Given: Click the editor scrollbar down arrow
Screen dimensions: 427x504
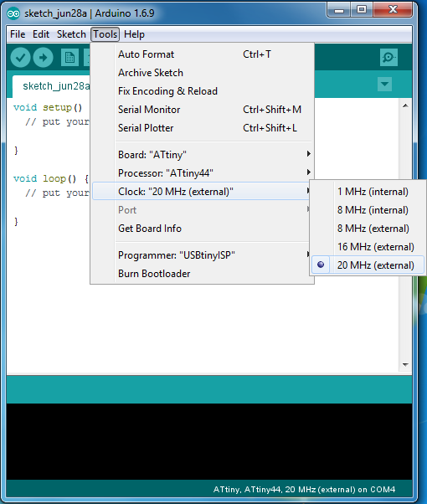Looking at the screenshot, I should pos(405,365).
